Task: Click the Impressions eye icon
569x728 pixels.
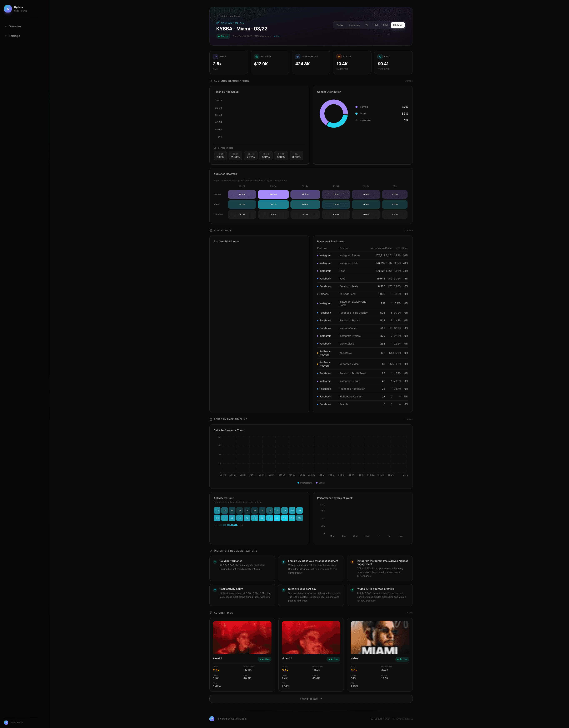Action: (298, 57)
